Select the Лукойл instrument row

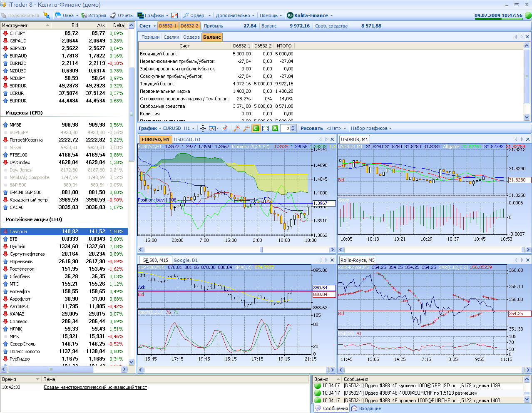(64, 246)
